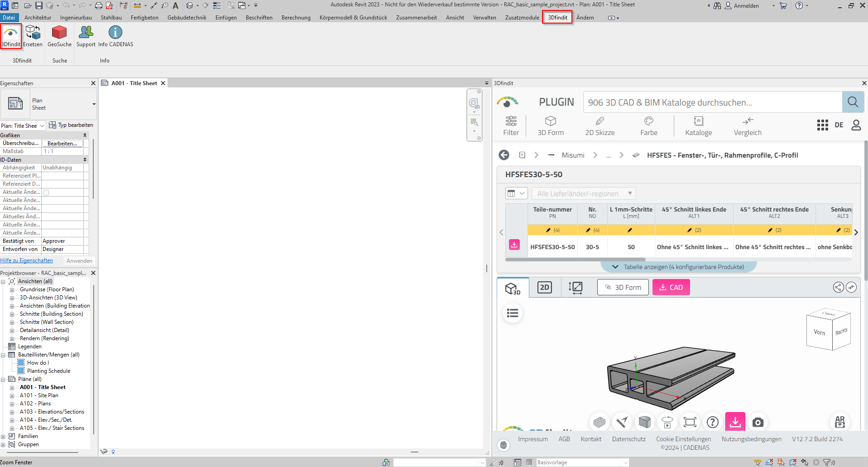Switch preview to 3D view tab

tap(513, 288)
